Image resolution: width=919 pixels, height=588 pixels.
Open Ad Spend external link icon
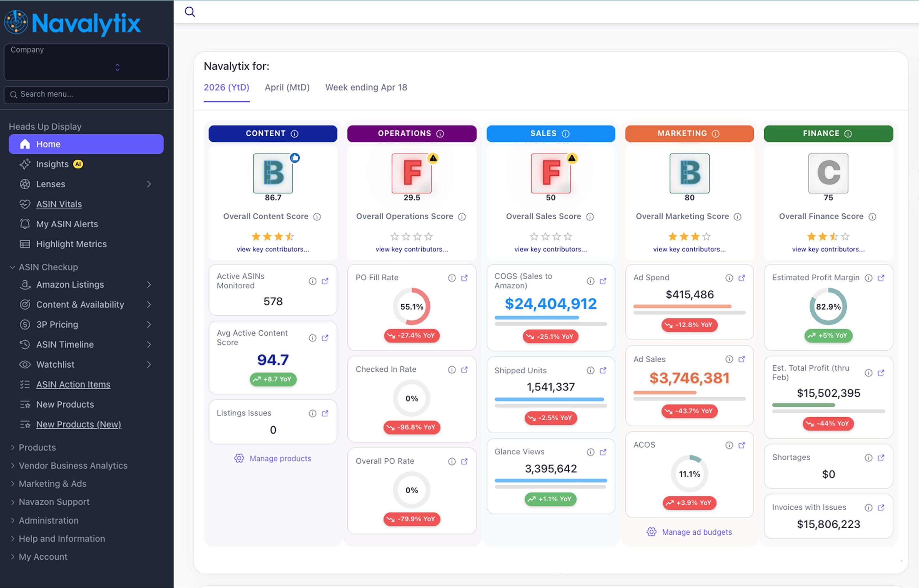(742, 278)
